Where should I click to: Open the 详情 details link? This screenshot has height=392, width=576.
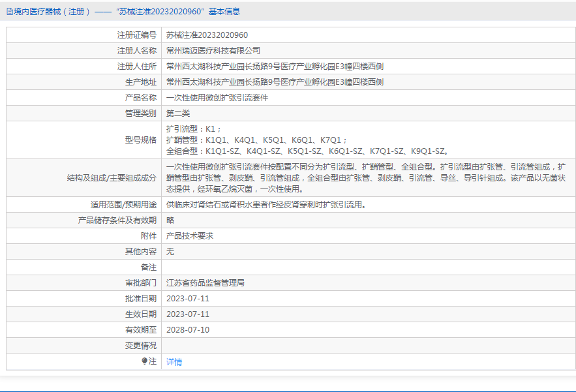[x=174, y=362]
